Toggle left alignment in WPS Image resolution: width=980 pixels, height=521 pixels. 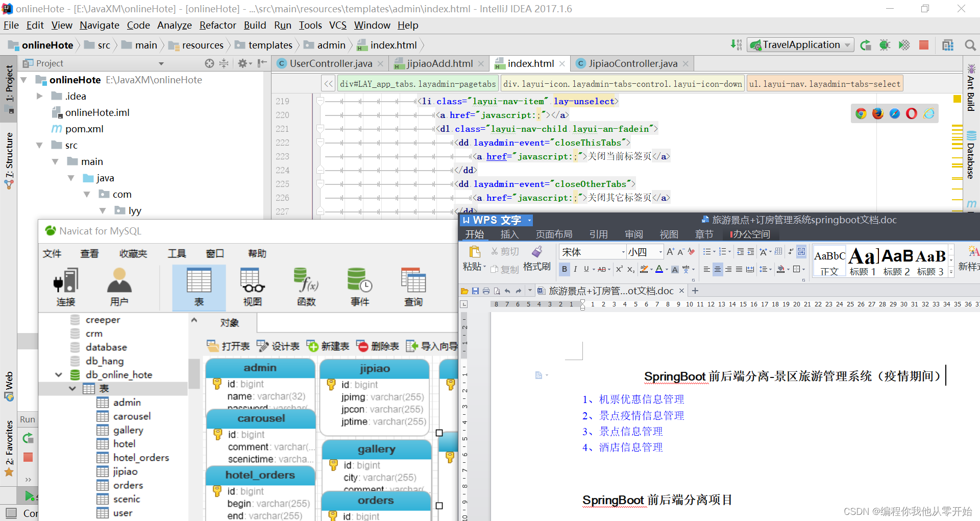coord(707,269)
